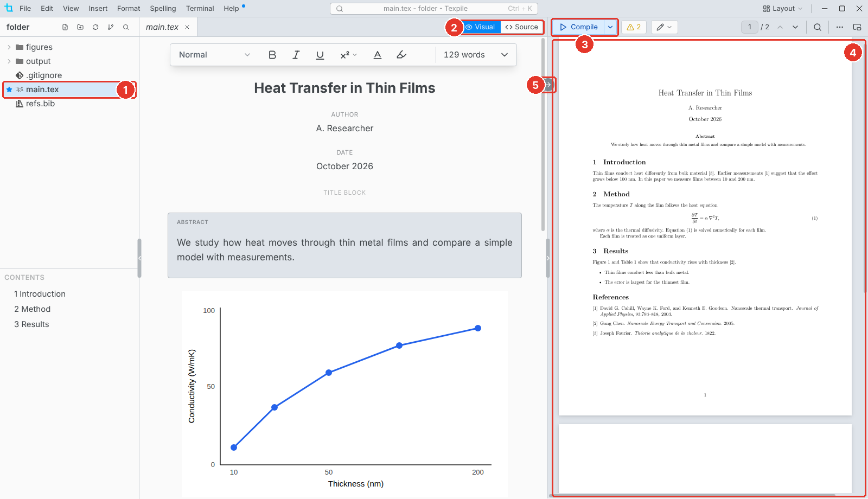Click the text color icon

pyautogui.click(x=378, y=55)
